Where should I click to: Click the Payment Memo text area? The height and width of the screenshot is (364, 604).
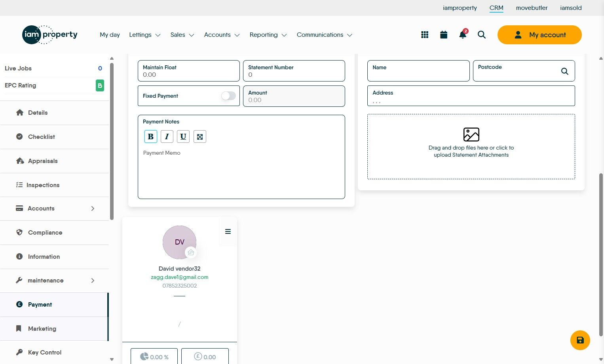[x=241, y=172]
